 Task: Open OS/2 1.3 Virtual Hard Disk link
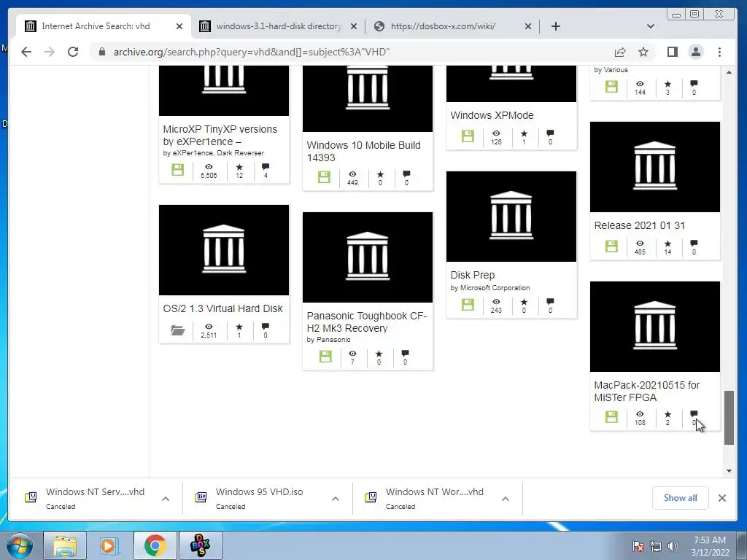click(222, 308)
